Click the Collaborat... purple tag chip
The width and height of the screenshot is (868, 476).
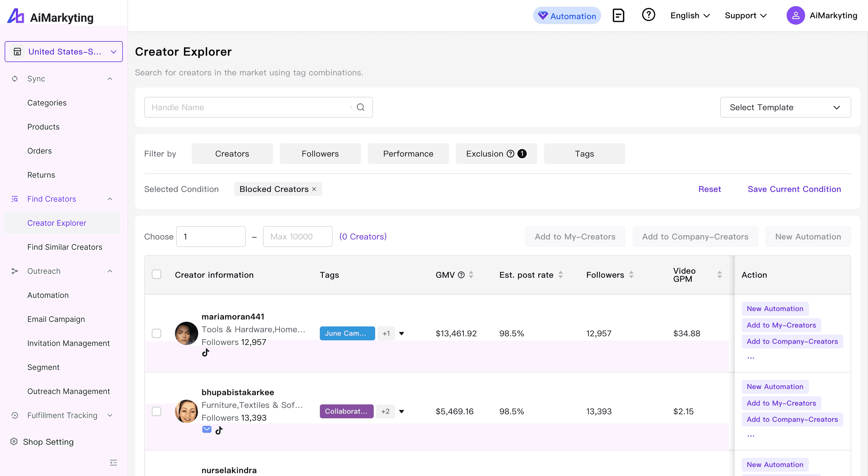point(346,411)
